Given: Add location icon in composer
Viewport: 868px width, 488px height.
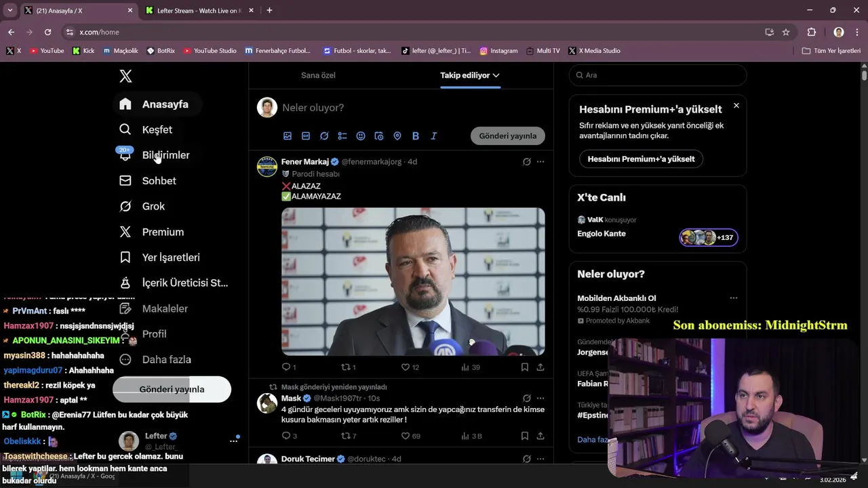Looking at the screenshot, I should pyautogui.click(x=397, y=136).
